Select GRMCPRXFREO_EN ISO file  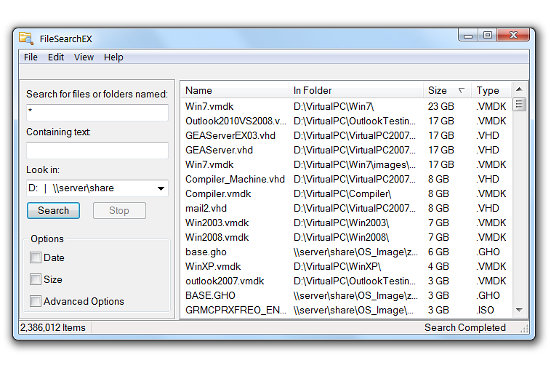pos(346,310)
